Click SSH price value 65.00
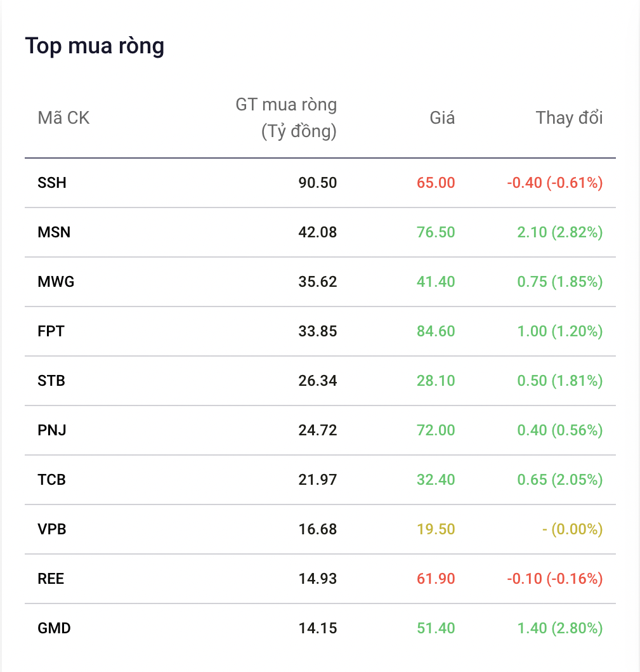640x672 pixels. 436,183
